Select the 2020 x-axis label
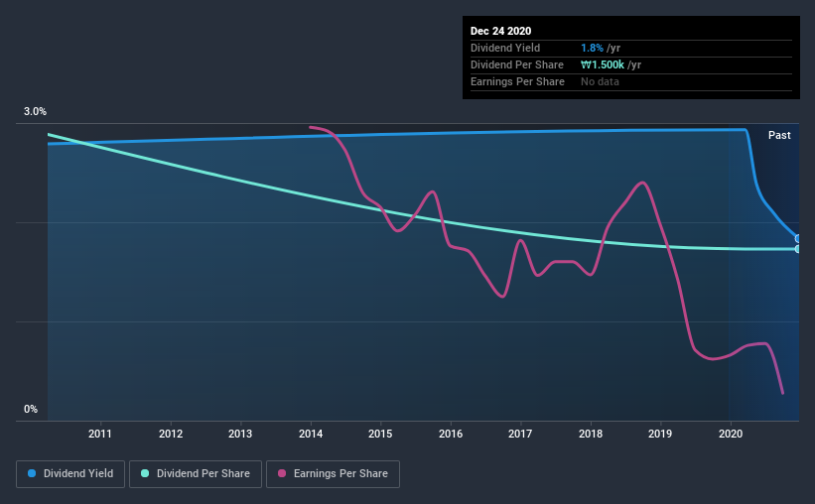Image resolution: width=815 pixels, height=504 pixels. [x=731, y=434]
